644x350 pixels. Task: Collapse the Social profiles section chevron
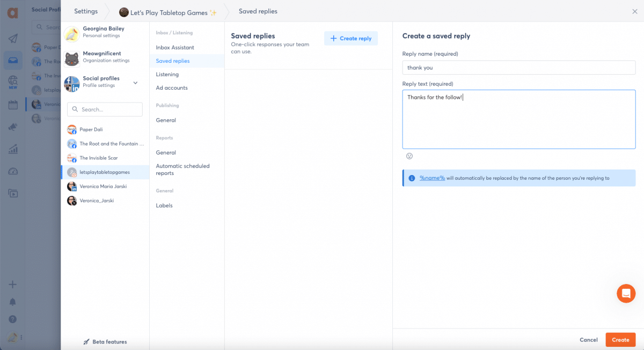pos(135,83)
